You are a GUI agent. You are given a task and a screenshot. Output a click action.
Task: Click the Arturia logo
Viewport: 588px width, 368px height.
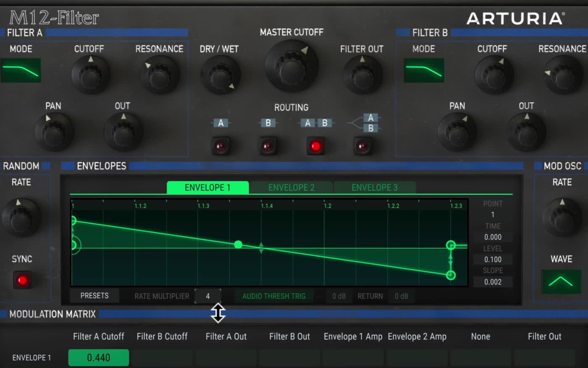pos(515,18)
